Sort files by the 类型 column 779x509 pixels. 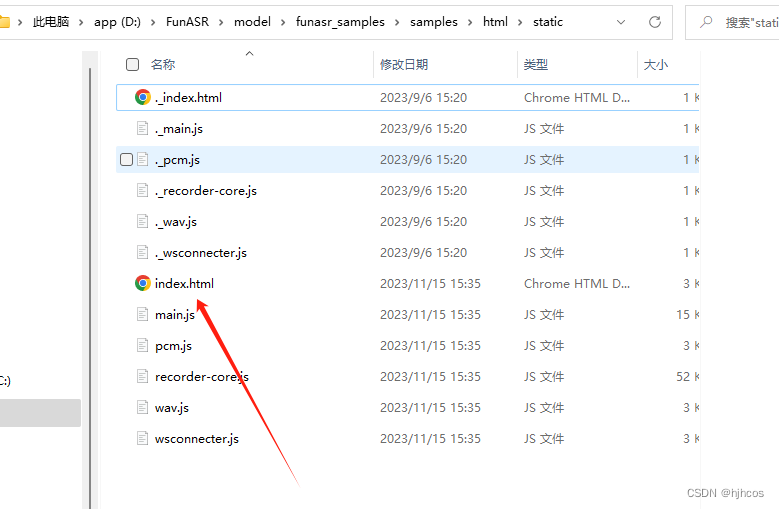[x=536, y=65]
